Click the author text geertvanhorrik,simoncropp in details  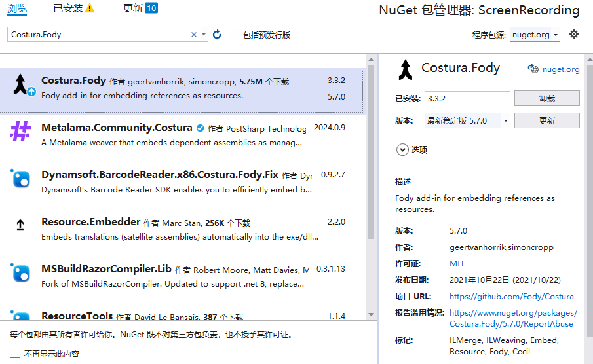pyautogui.click(x=501, y=247)
